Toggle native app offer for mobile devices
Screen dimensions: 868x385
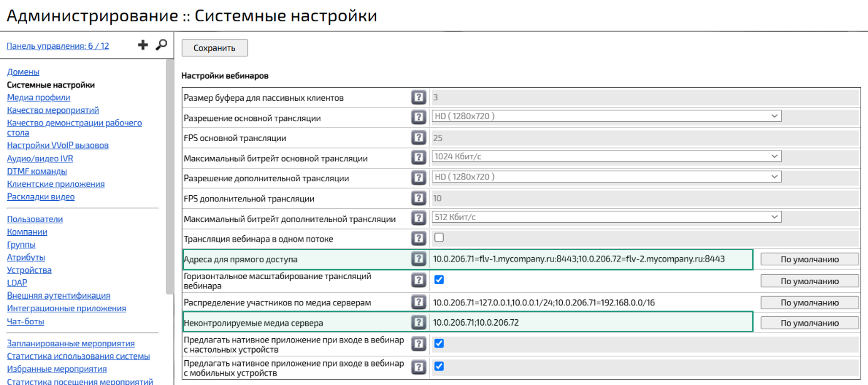[x=439, y=367]
